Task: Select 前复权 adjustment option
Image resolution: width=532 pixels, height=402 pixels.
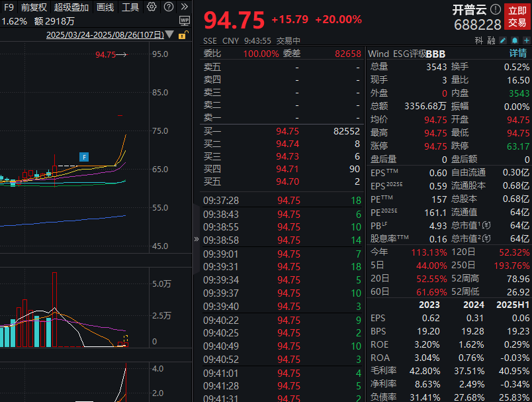Action: pyautogui.click(x=34, y=7)
